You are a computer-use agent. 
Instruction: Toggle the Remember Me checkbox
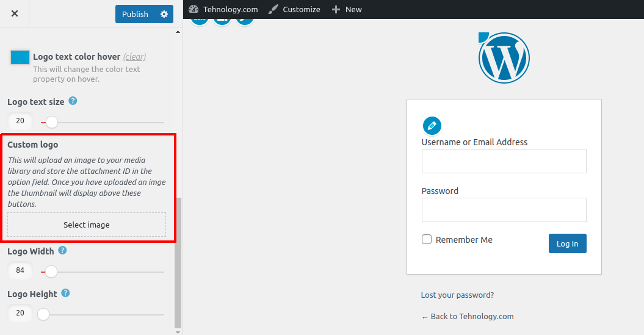(x=427, y=239)
